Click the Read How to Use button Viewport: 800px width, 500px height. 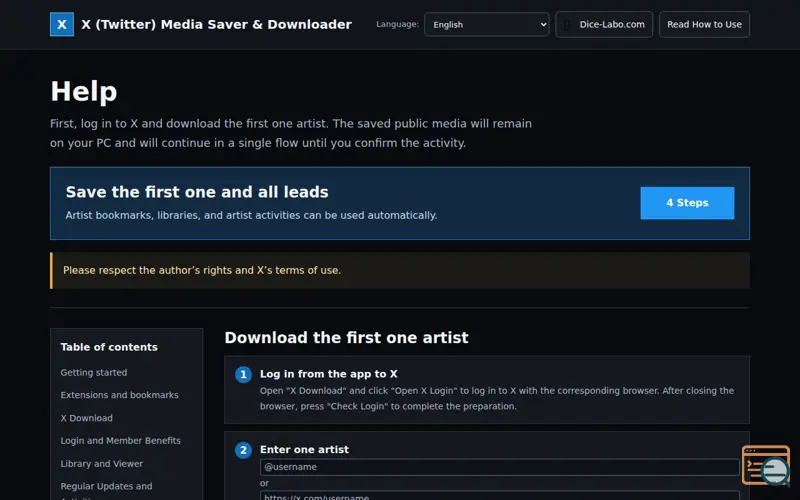(704, 24)
